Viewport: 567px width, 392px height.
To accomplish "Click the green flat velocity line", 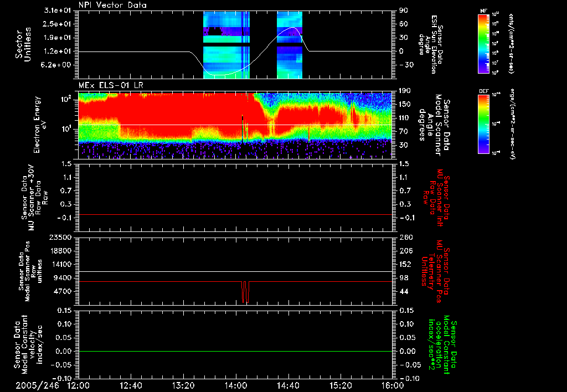I will tap(235, 351).
